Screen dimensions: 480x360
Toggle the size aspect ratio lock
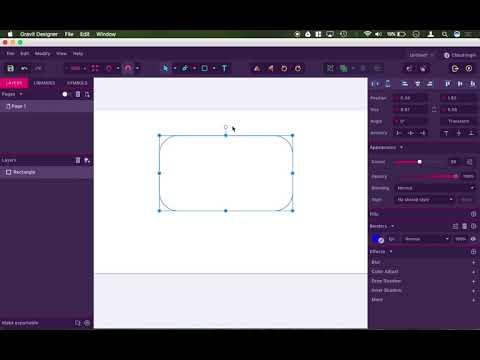coord(434,109)
